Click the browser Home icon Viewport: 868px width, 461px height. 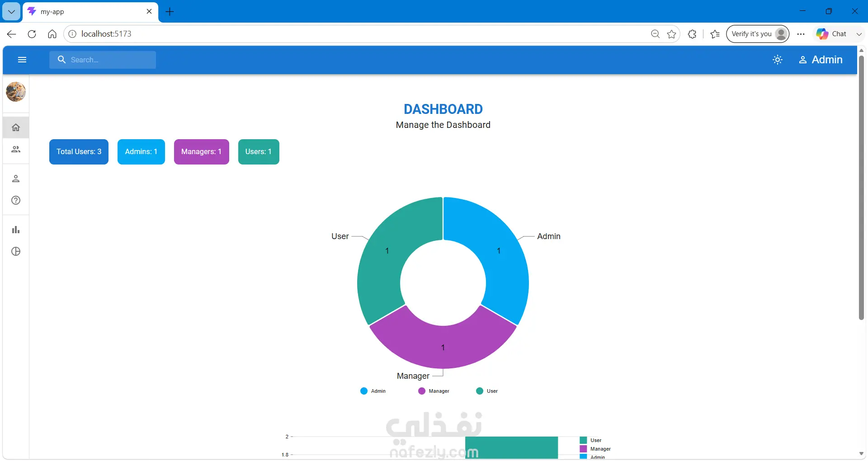point(52,34)
